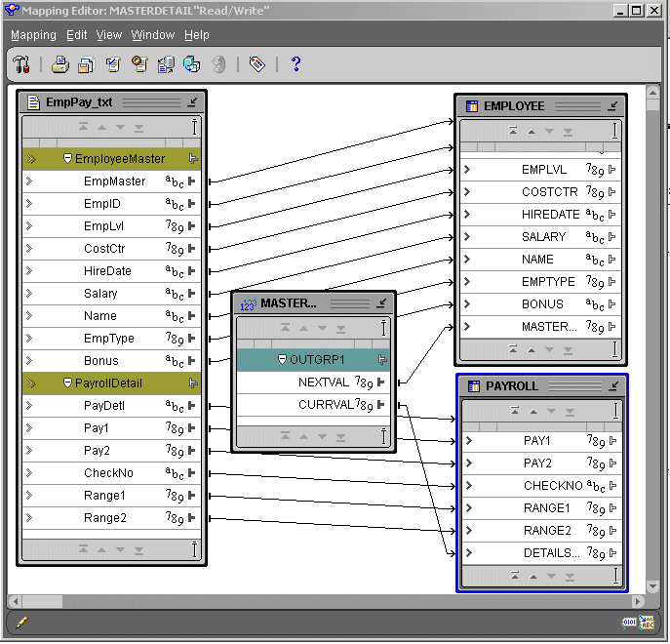Viewport: 670px width, 644px height.
Task: Select the CHECKNO attribute in PAYROLL
Action: pos(552,486)
